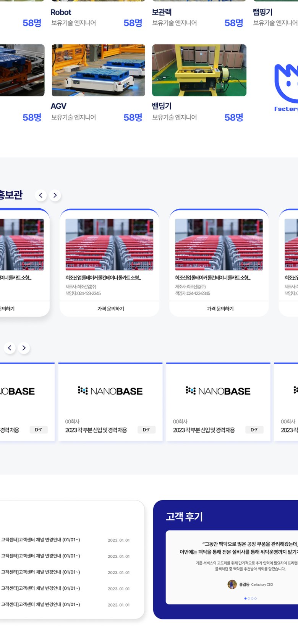Click the next arrow beside 홍보관 heading
The height and width of the screenshot is (644, 298).
tap(55, 195)
